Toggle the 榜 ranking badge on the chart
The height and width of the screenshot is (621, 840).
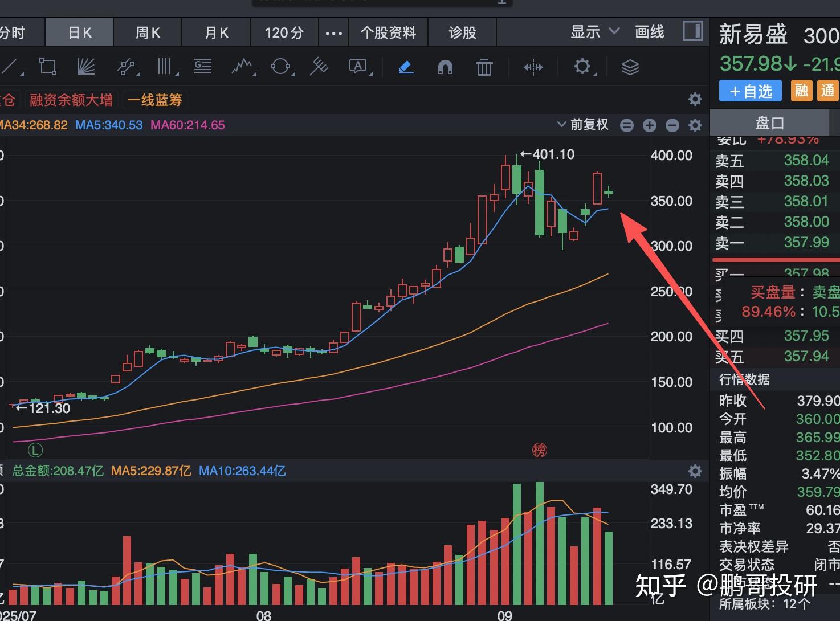pyautogui.click(x=539, y=450)
